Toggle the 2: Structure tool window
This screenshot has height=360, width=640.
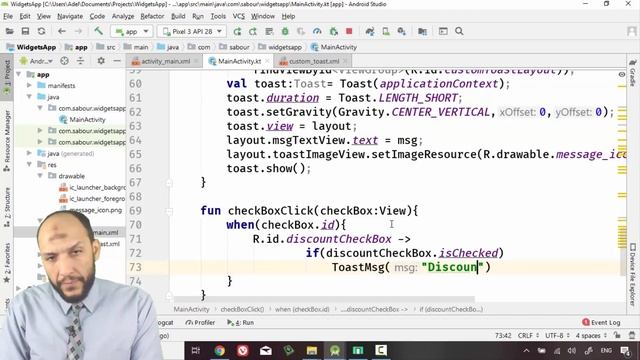pos(7,207)
